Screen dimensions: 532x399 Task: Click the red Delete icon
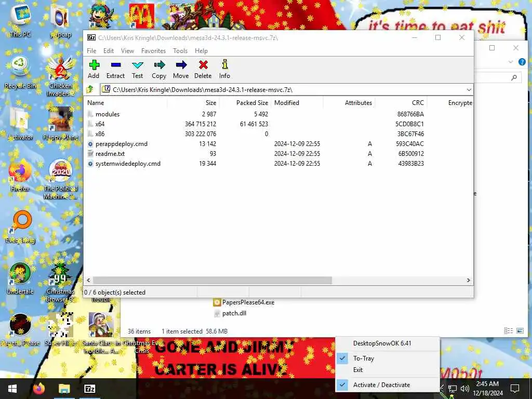(x=203, y=69)
